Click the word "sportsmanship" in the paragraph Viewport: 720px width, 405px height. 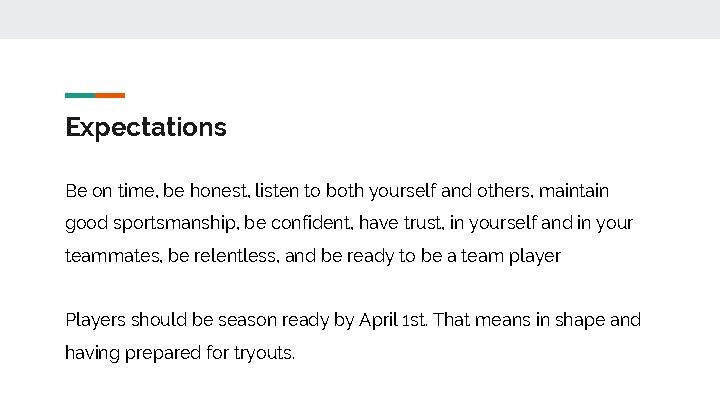[174, 223]
